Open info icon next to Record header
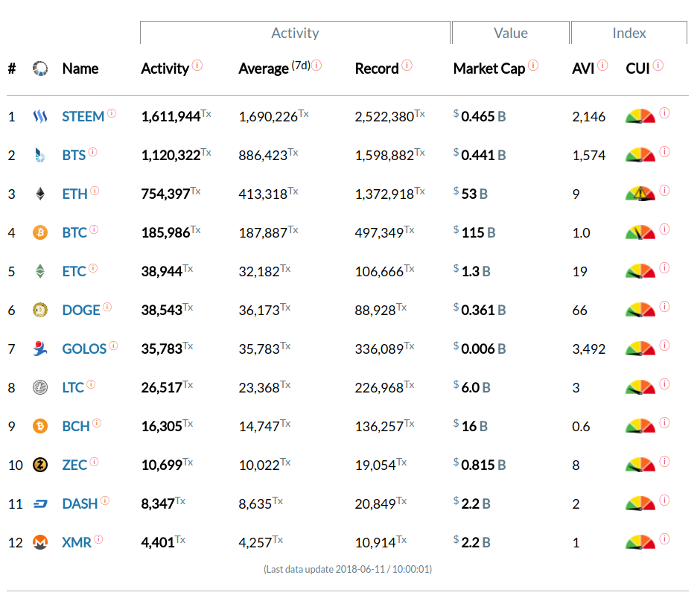Viewport: 700px width, 604px height. tap(407, 66)
